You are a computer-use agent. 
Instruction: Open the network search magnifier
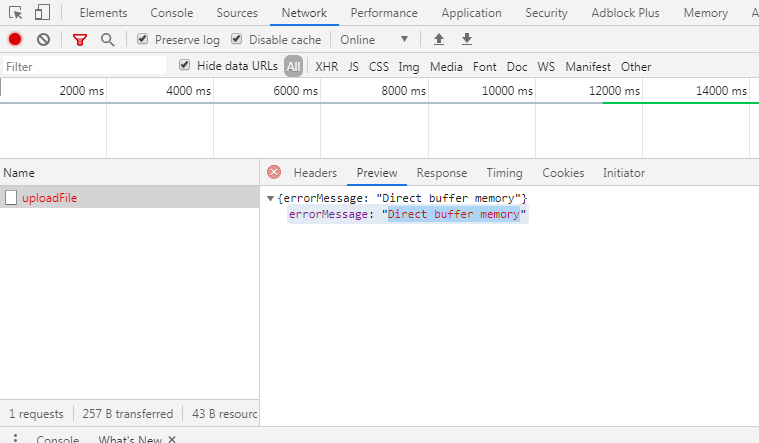107,40
